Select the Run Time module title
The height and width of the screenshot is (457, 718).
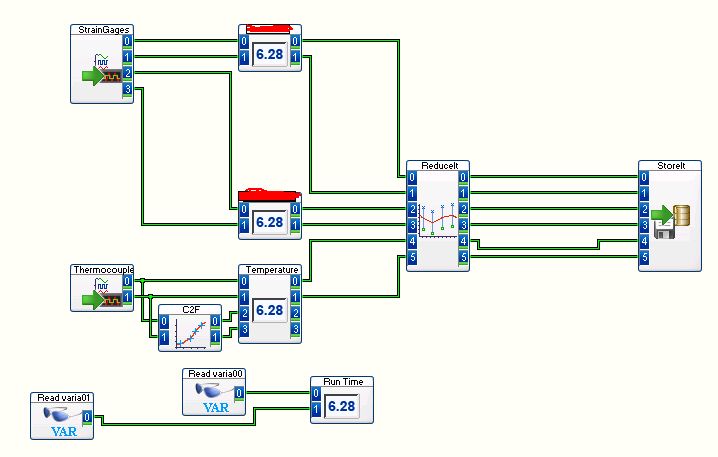click(343, 381)
